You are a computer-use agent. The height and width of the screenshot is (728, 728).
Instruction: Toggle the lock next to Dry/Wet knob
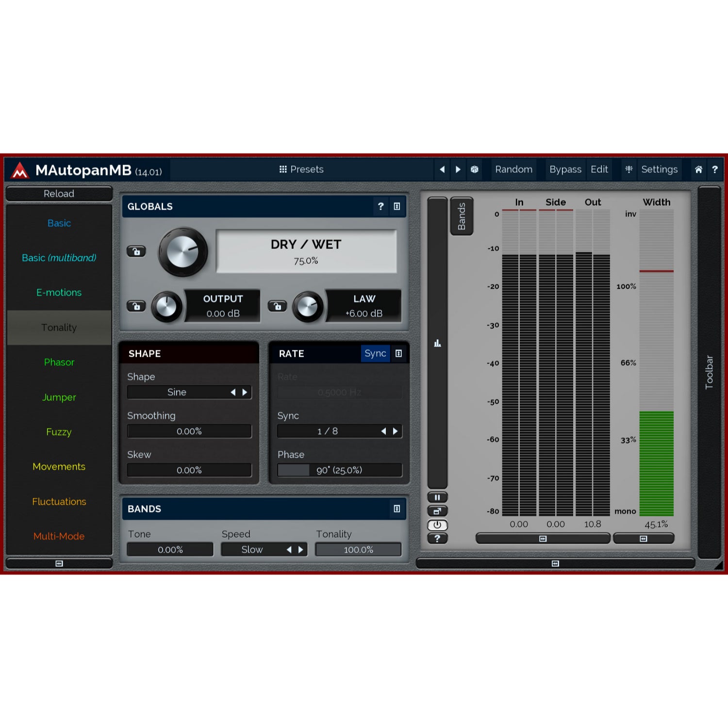point(136,251)
